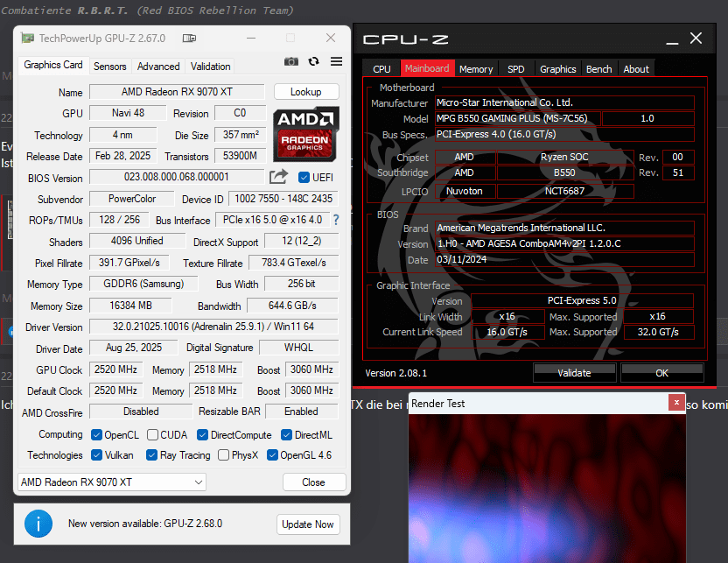Screen dimensions: 728x563
Task: Toggle the PhysX checkbox
Action: [223, 454]
